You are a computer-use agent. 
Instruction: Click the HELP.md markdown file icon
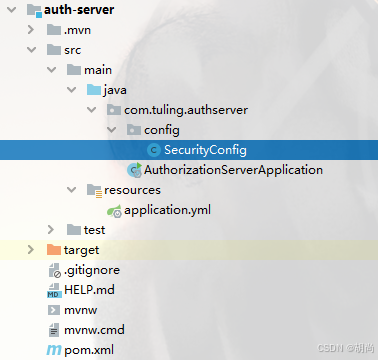(x=54, y=290)
